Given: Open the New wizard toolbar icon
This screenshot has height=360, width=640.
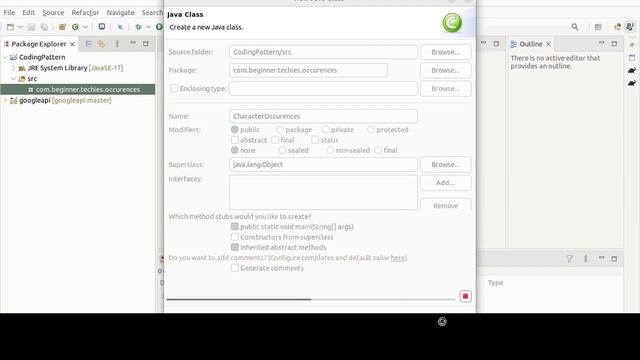Looking at the screenshot, I should [10, 27].
